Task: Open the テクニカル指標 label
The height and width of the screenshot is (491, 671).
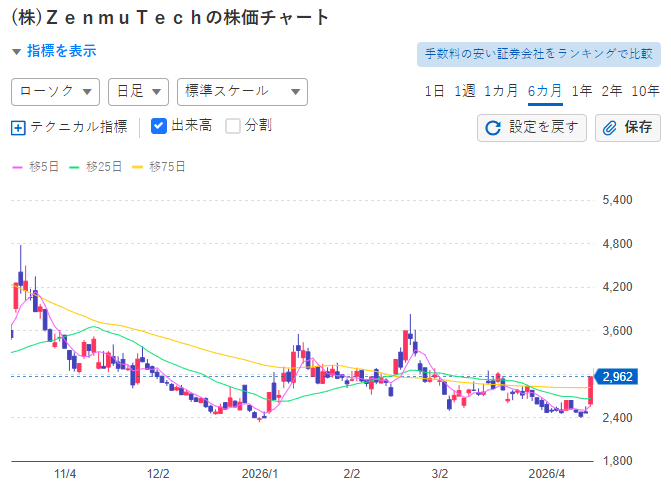Action: tap(79, 127)
